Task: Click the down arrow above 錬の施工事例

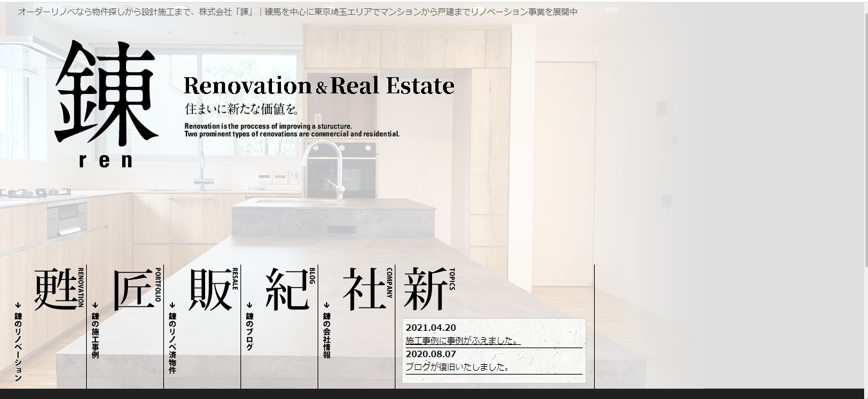Action: tap(95, 305)
